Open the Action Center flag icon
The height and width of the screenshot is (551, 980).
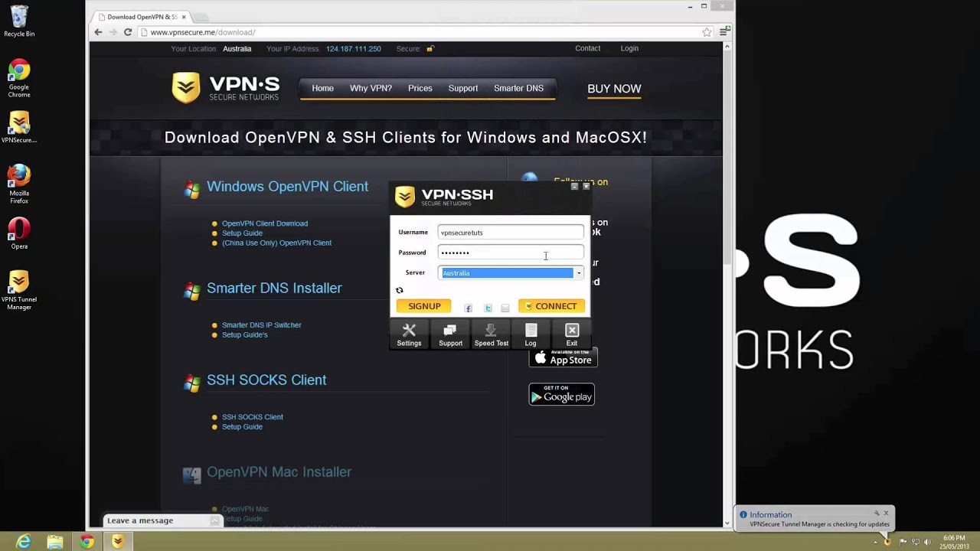pos(901,542)
